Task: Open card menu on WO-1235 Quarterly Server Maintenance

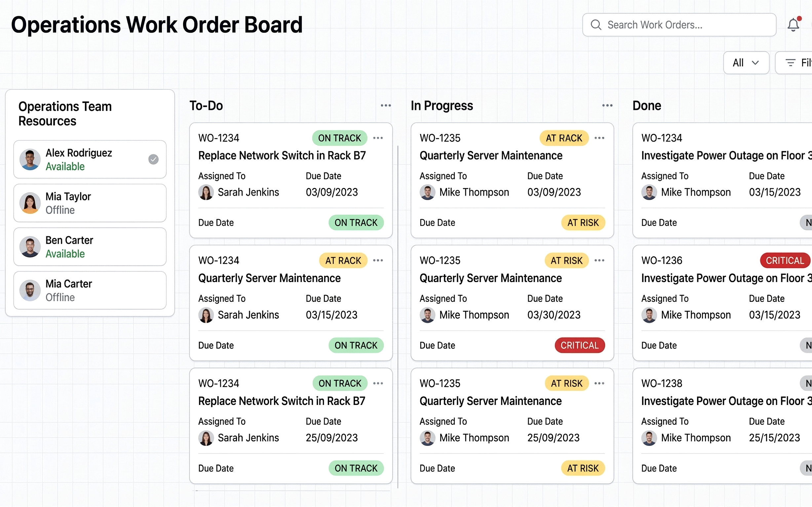Action: point(599,138)
